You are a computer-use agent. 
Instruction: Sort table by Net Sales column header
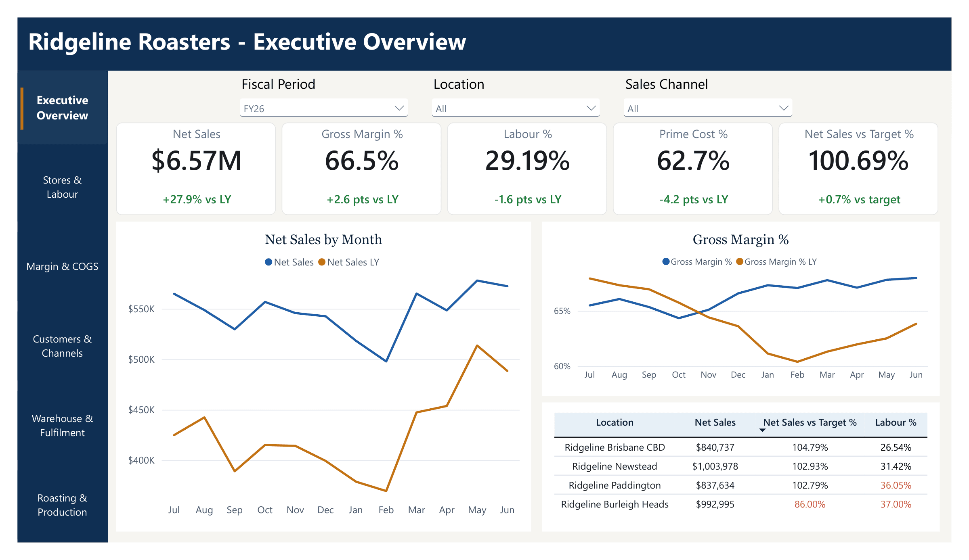tap(715, 422)
